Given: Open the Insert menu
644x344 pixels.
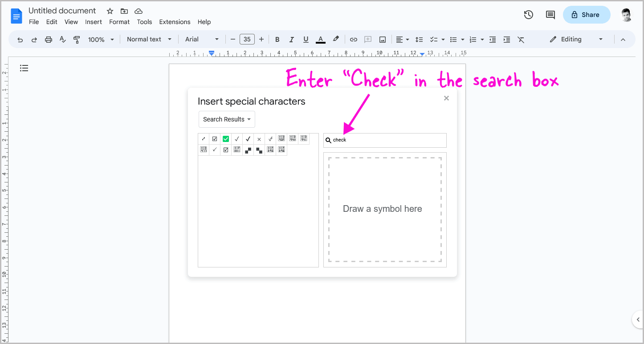Looking at the screenshot, I should coord(94,22).
